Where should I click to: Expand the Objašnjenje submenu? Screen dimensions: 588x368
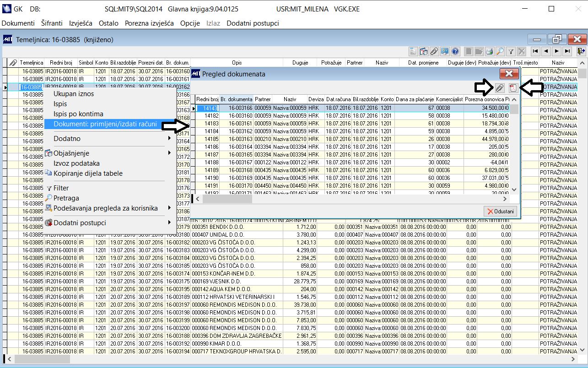click(110, 153)
